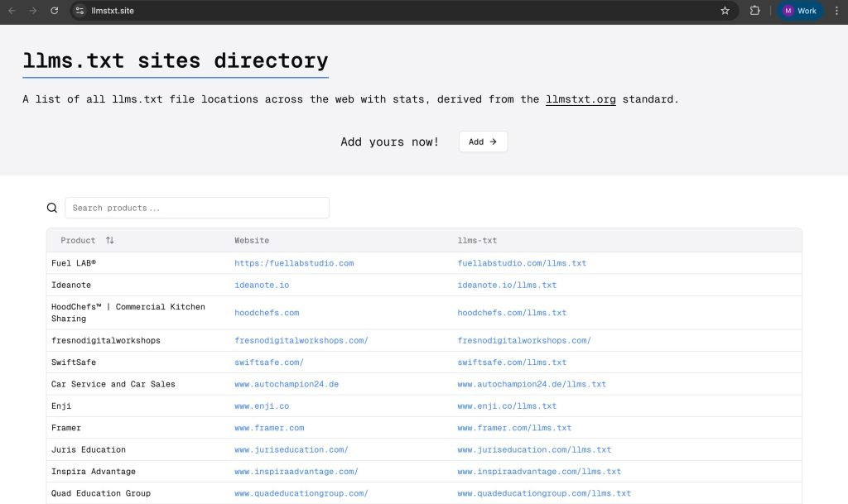Open hoodchefs.com website link
This screenshot has height=504, width=848.
click(x=267, y=313)
